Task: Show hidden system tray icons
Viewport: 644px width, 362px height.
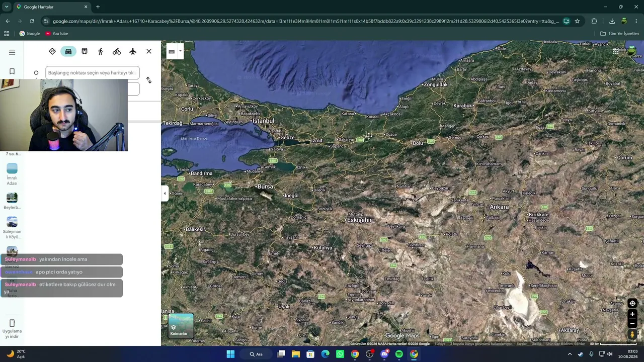Action: coord(570,354)
